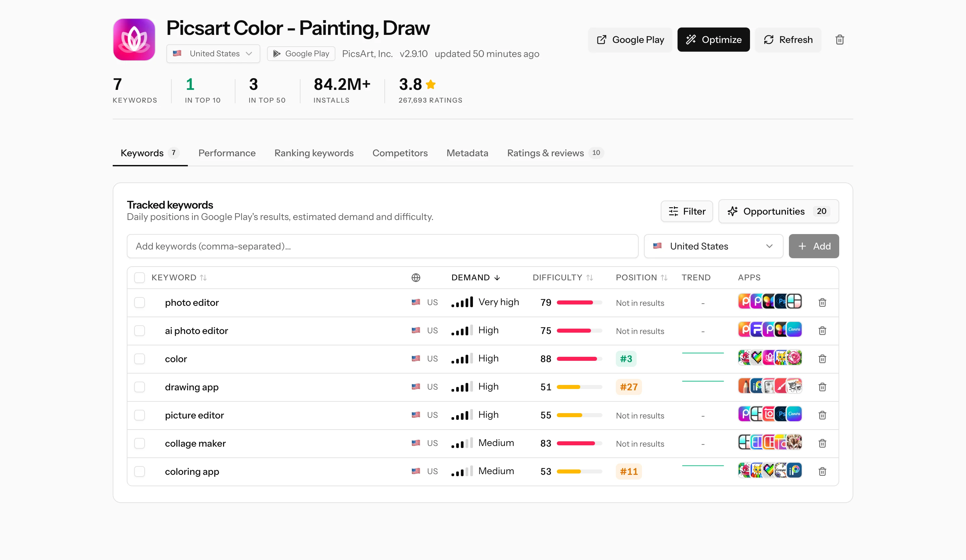The height and width of the screenshot is (560, 966).
Task: Open the Metadata tab
Action: [x=467, y=153]
